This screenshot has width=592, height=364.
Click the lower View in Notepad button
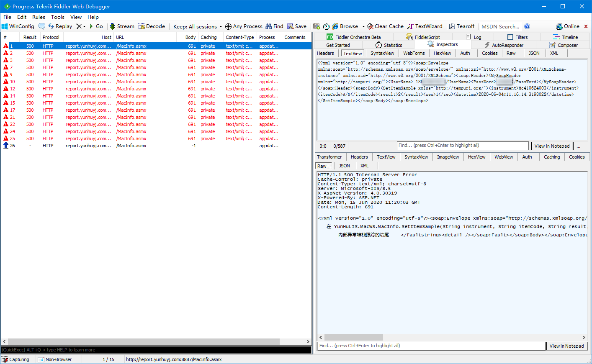pyautogui.click(x=566, y=346)
